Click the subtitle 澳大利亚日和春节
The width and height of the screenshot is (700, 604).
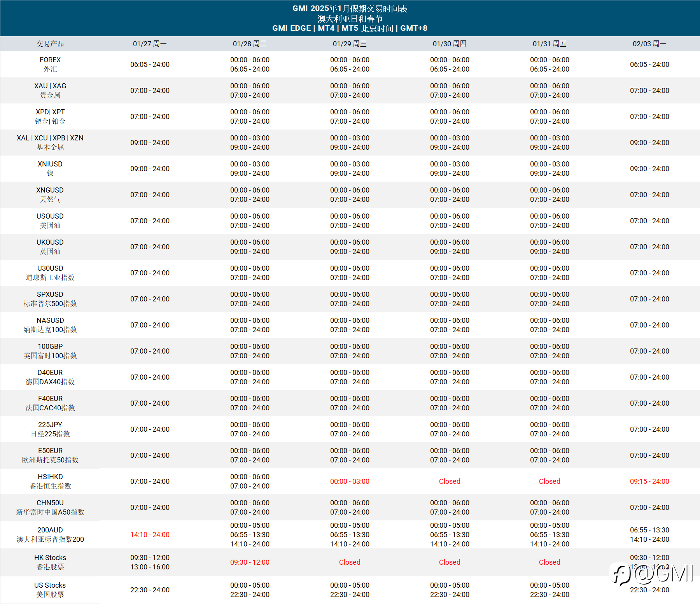pos(350,19)
